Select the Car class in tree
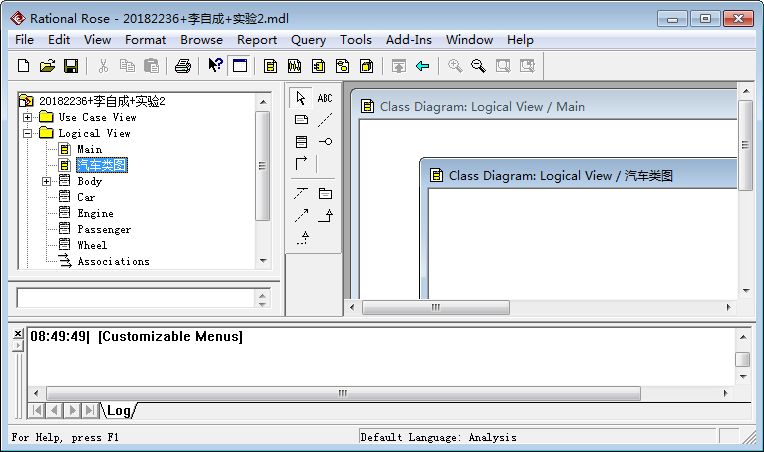The image size is (764, 452). pos(86,197)
